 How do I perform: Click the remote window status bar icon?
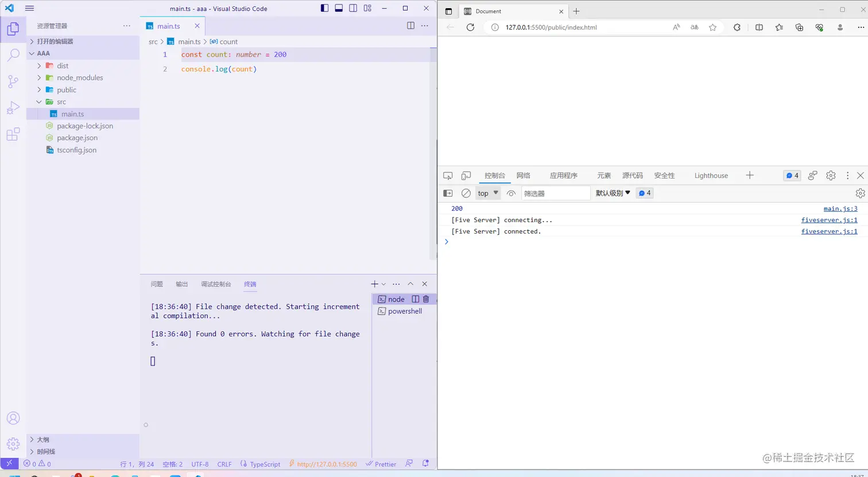9,464
